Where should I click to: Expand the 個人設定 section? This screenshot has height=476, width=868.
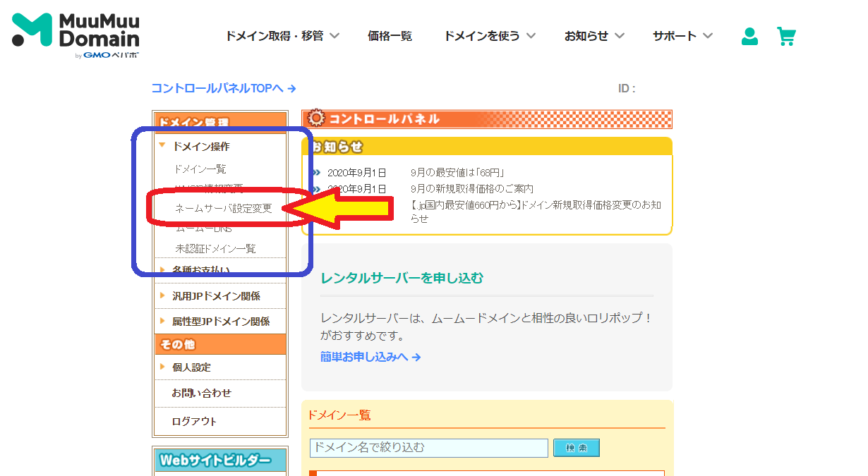(x=191, y=367)
